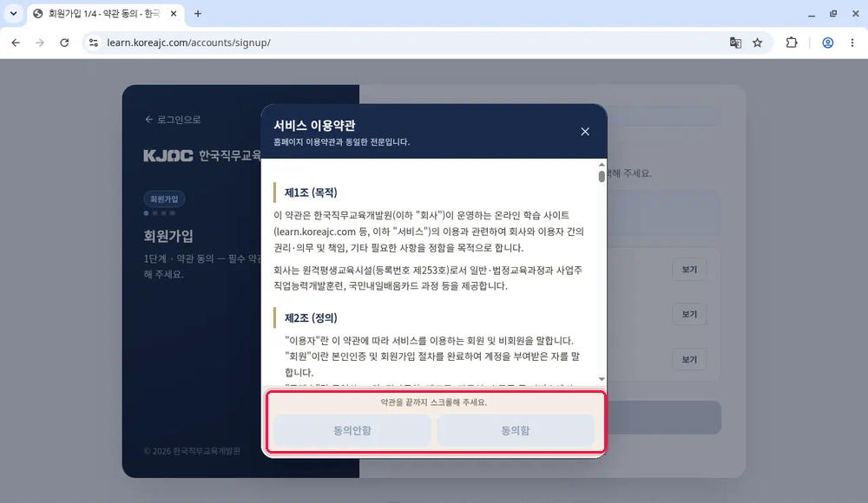
Task: Click the address bar URL
Action: pos(188,42)
